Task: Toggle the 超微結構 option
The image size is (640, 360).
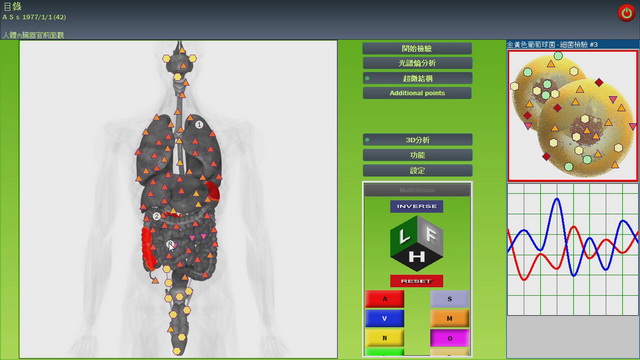Action: (418, 78)
